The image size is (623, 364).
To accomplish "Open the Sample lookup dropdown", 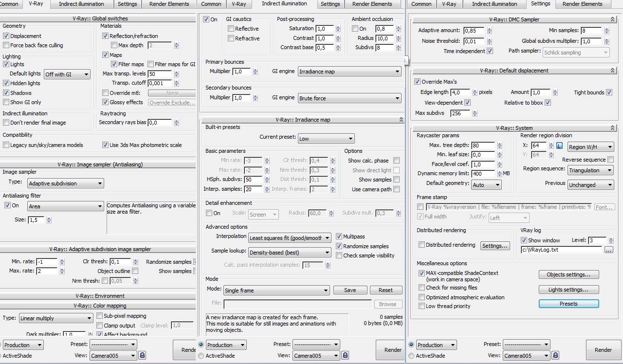I will click(x=290, y=253).
